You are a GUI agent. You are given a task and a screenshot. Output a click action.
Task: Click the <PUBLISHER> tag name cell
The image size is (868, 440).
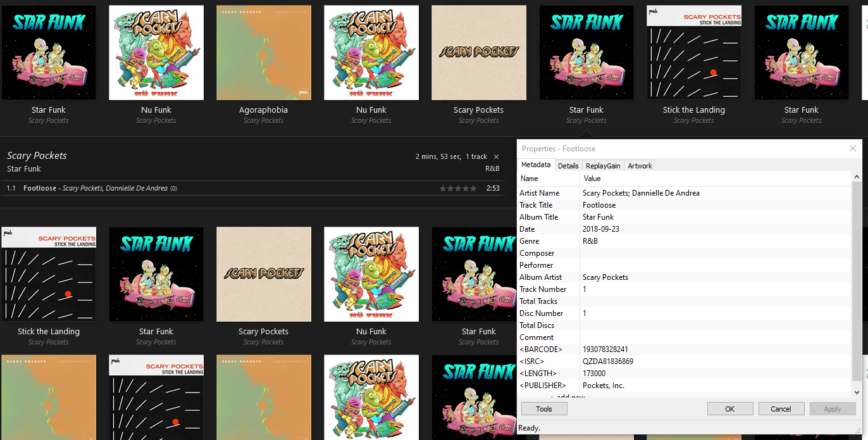(x=549, y=386)
